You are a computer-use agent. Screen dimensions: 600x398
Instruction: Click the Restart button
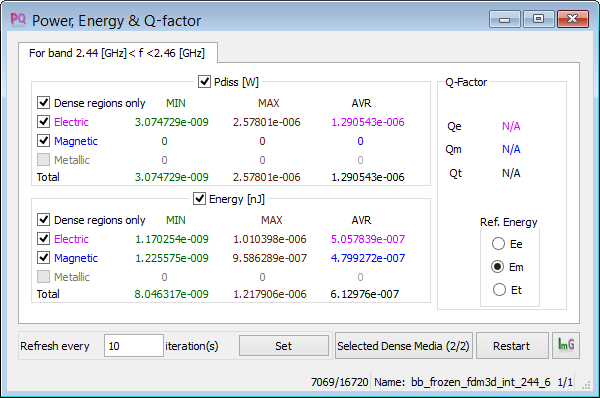(x=512, y=346)
